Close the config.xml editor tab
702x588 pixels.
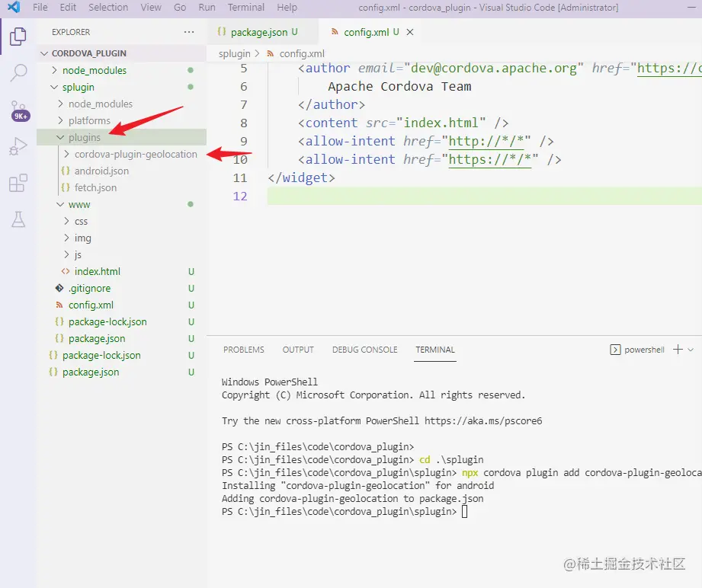(x=409, y=32)
